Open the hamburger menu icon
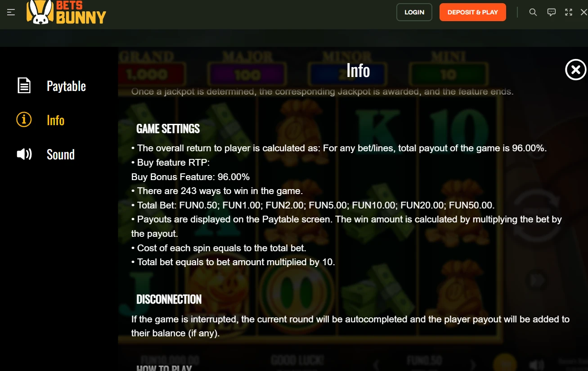This screenshot has height=371, width=588. point(11,12)
